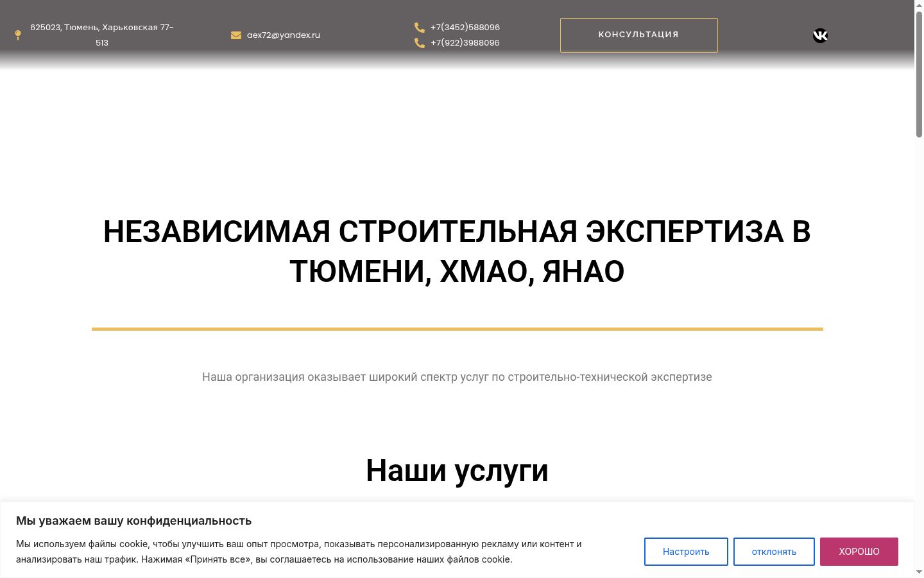Click the phone icon beside +7(3452)588096
This screenshot has height=578, width=924.
[420, 28]
